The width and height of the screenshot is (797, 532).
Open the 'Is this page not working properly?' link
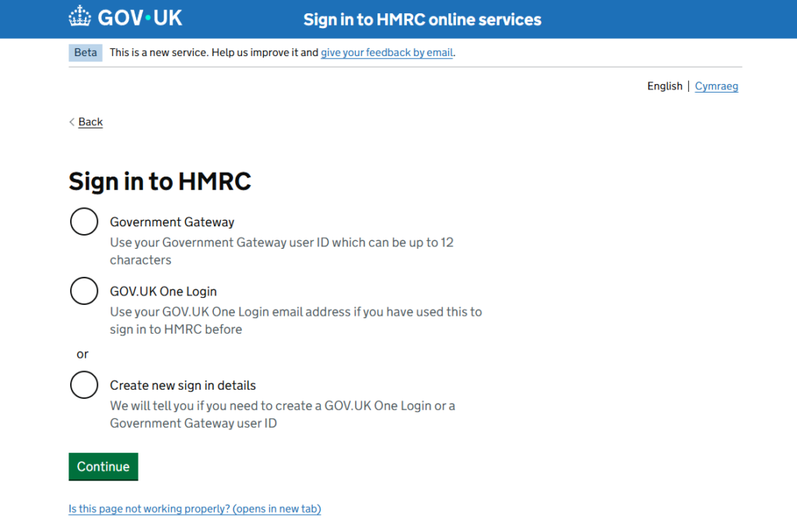[195, 509]
